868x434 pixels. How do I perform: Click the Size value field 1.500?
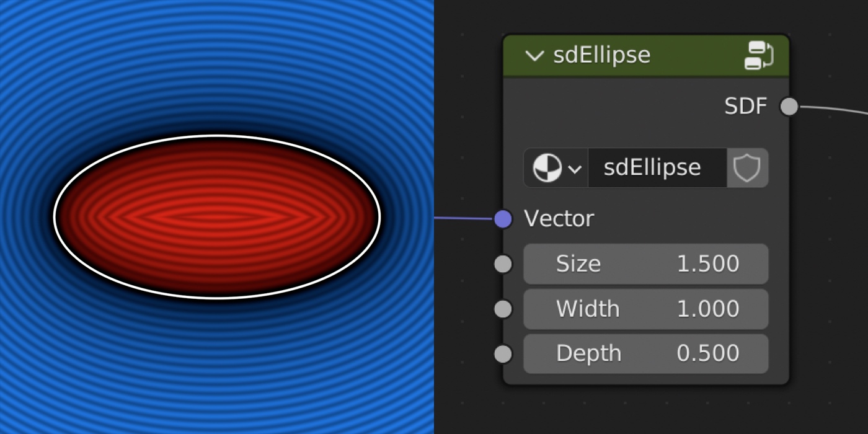[646, 264]
